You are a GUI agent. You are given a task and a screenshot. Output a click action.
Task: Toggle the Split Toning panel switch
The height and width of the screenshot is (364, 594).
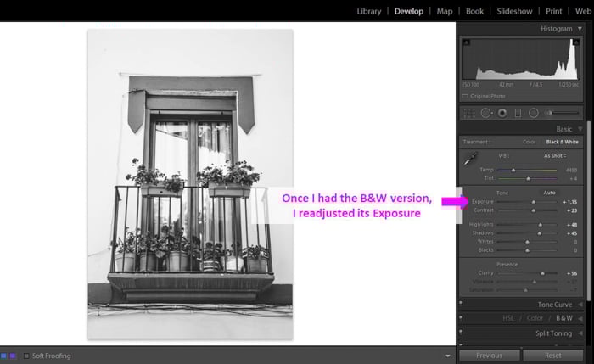point(461,332)
